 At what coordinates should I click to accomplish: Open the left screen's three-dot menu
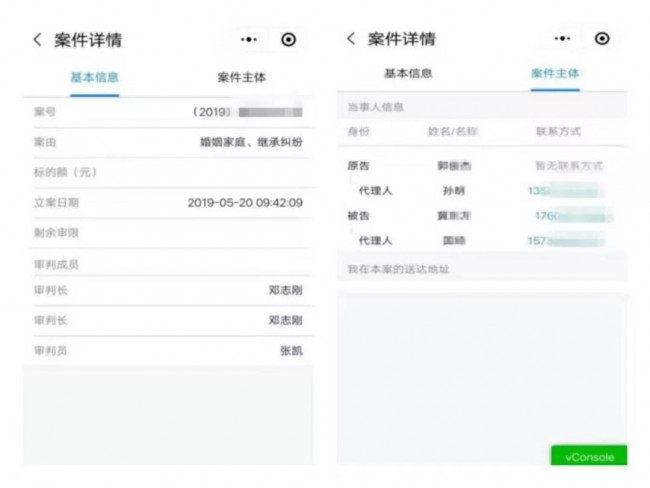point(249,40)
